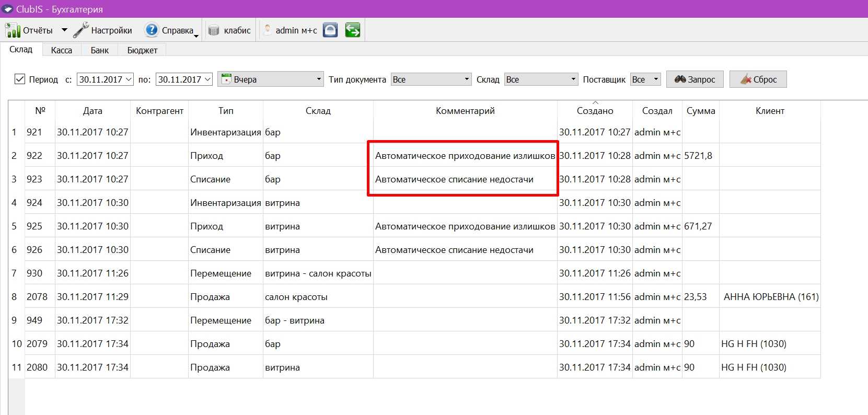Screen dimensions: 868x415
Task: Select document number 924 cell
Action: click(40, 203)
